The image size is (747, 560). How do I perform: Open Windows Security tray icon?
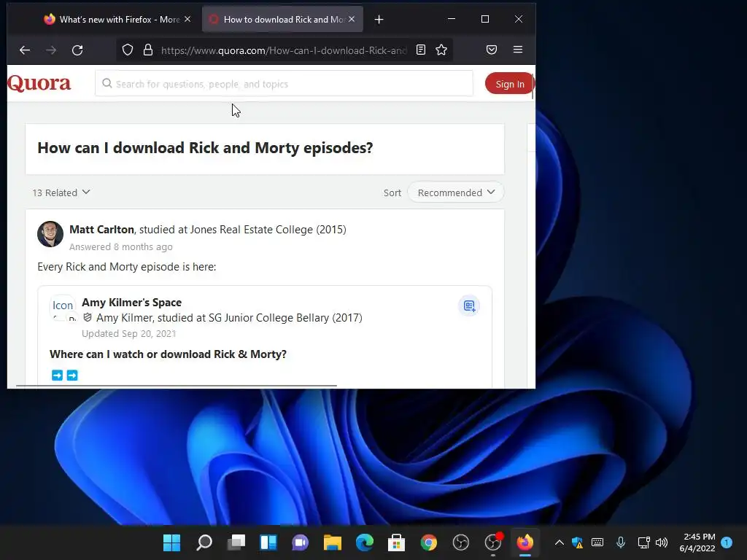[x=578, y=542]
